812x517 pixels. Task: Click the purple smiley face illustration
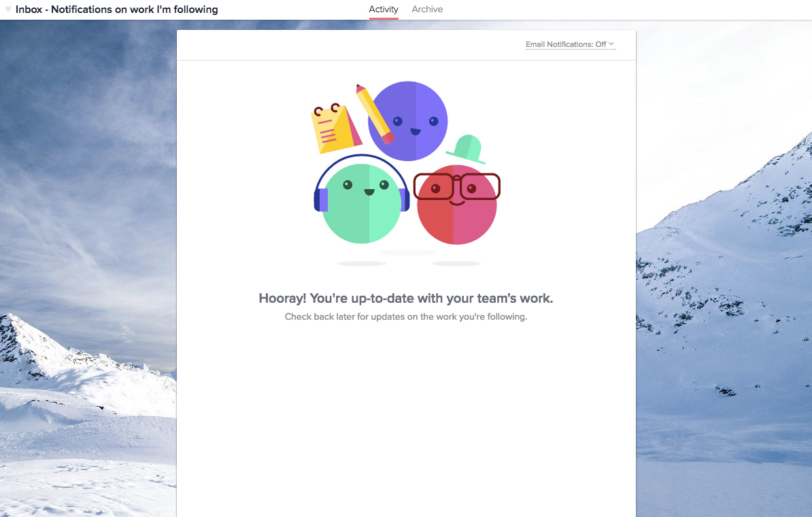(408, 120)
